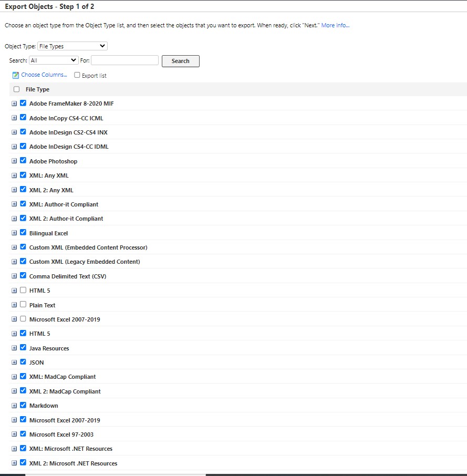Expand Custom XML (Embedded Content Processor) row
Image resolution: width=467 pixels, height=476 pixels.
click(x=14, y=247)
